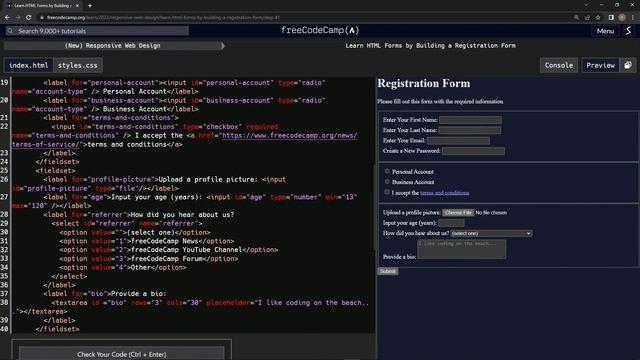Screen dimensions: 640x360
Task: Click '</fieldset>' on line 40
Action: coord(57,329)
